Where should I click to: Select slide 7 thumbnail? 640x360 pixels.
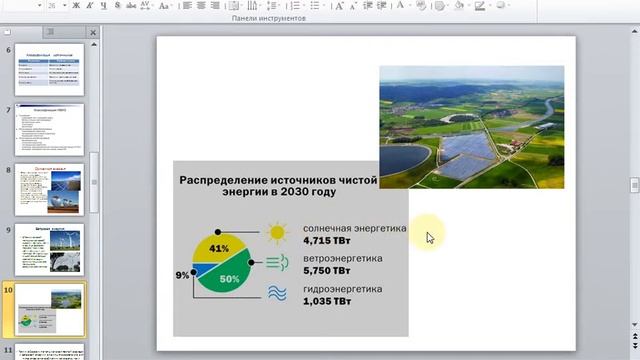(x=49, y=130)
